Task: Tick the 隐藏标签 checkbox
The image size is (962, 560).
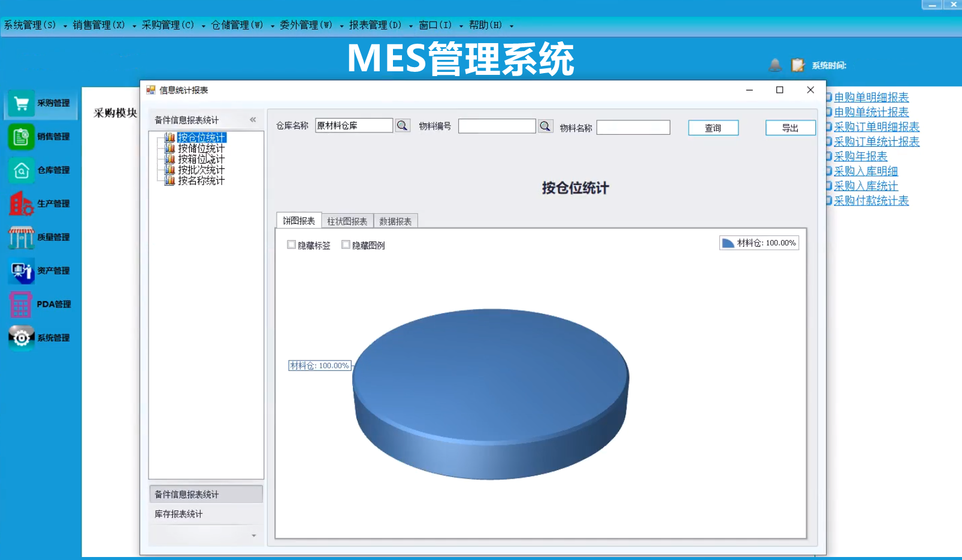Action: coord(292,244)
